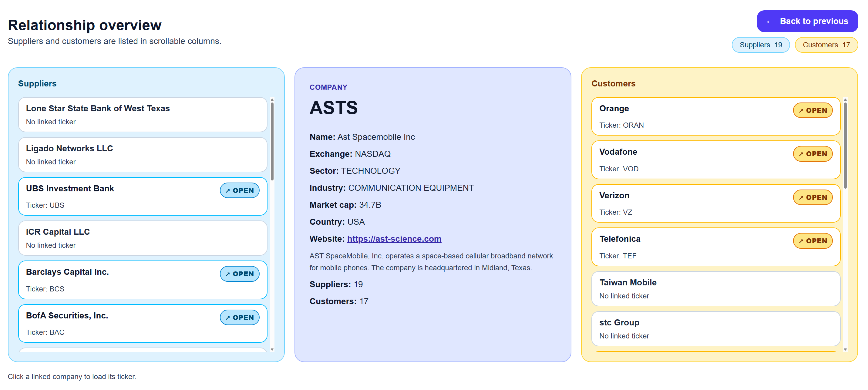Visit the ast-science.com website link

coord(394,239)
